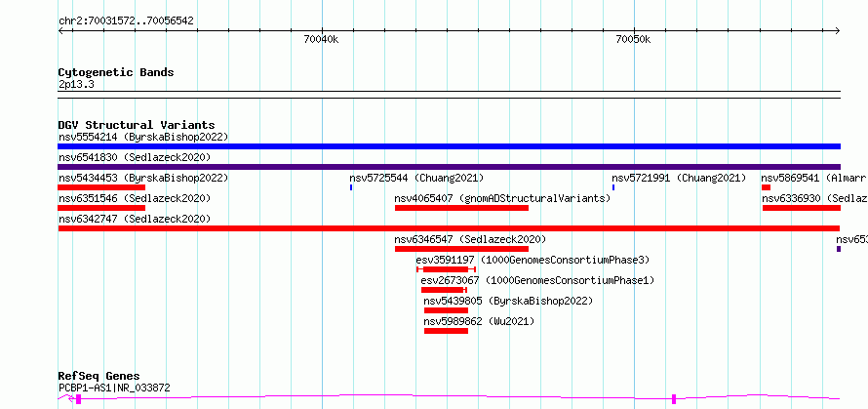Open the nsv6351546 (Sedlazeck2020) label
868x409 pixels.
pyautogui.click(x=135, y=198)
